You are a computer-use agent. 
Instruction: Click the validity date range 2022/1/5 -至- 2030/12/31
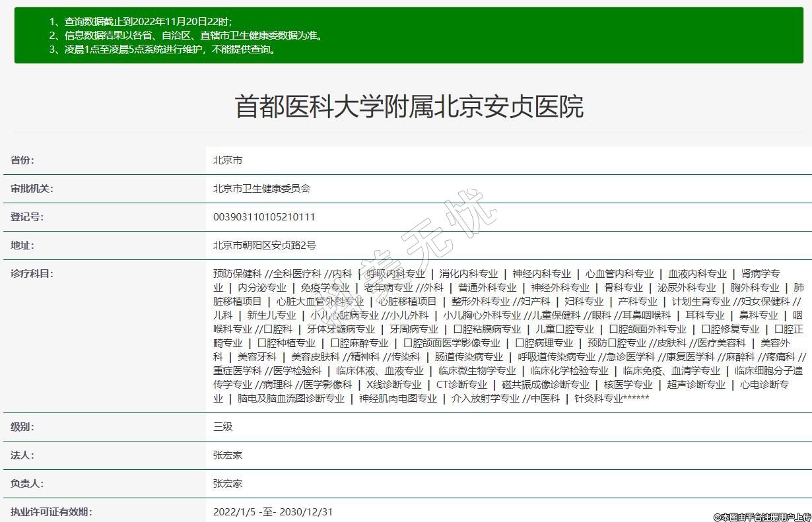click(273, 512)
